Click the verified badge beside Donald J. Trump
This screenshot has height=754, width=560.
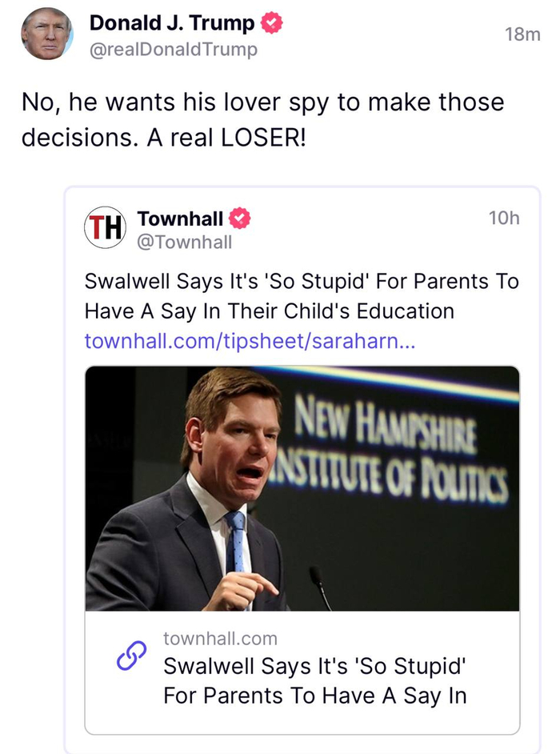(272, 25)
